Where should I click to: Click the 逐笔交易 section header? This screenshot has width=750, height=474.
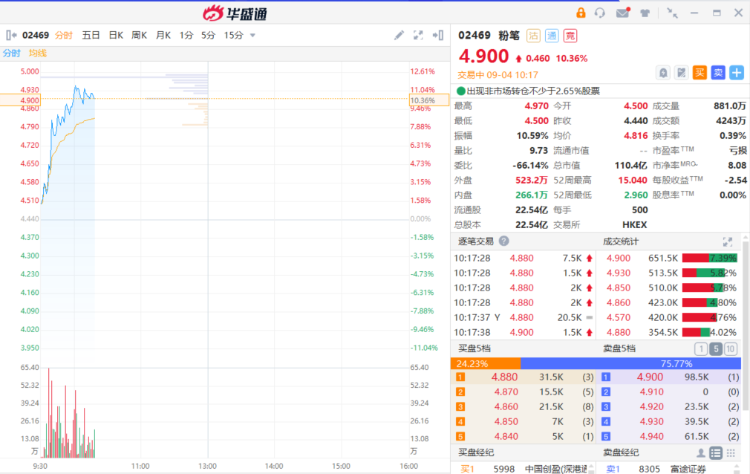click(475, 241)
